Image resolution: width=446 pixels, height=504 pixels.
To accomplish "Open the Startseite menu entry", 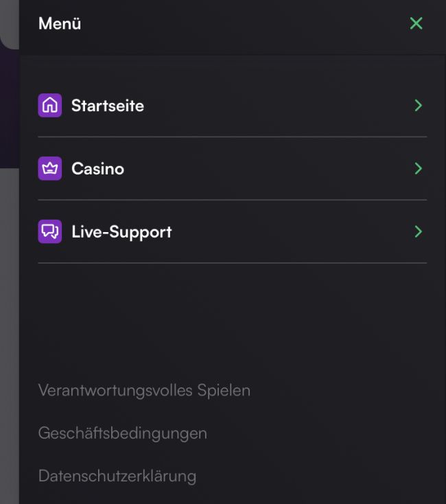I will (108, 106).
